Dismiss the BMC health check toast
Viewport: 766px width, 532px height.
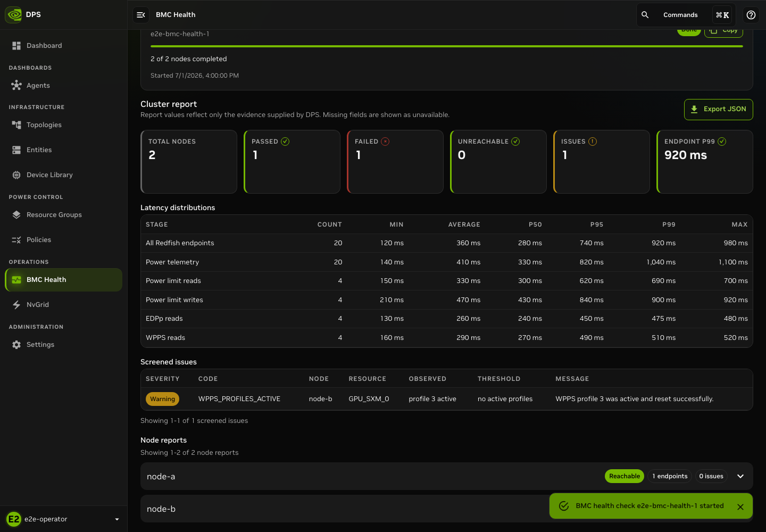tap(740, 507)
